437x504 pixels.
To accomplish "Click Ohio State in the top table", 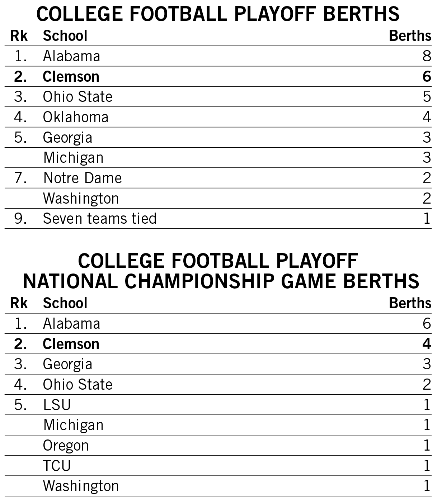I will (x=77, y=97).
